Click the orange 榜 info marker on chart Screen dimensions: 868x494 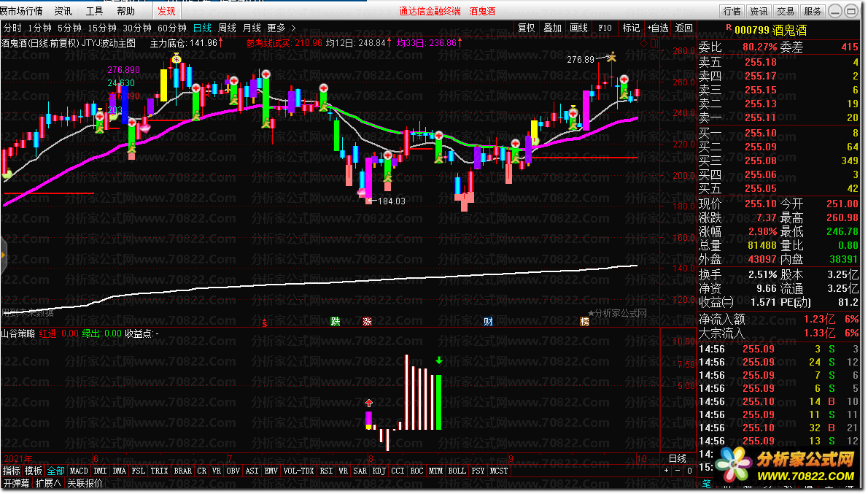click(x=584, y=322)
